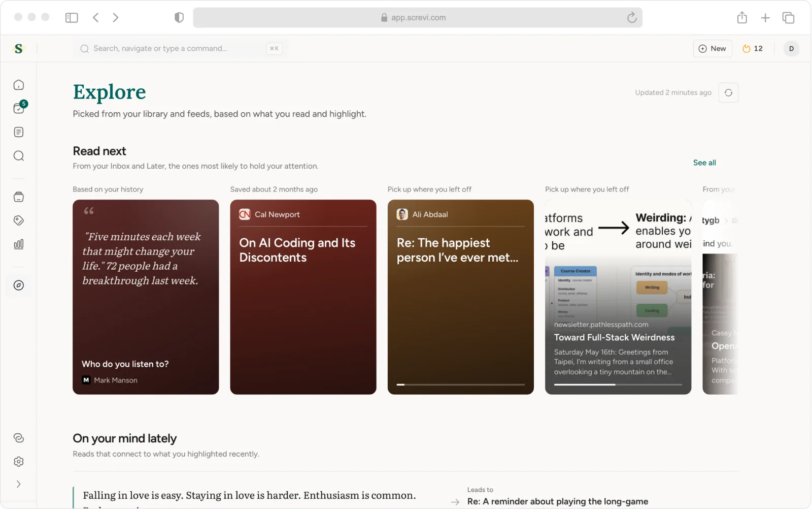Expand the sidebar with the chevron arrow

click(19, 484)
